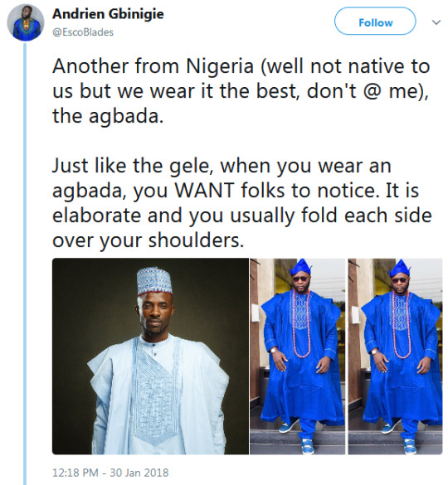Visit the Andrien Gbinigie display name link
Viewport: 448px width, 485px height.
click(x=108, y=14)
